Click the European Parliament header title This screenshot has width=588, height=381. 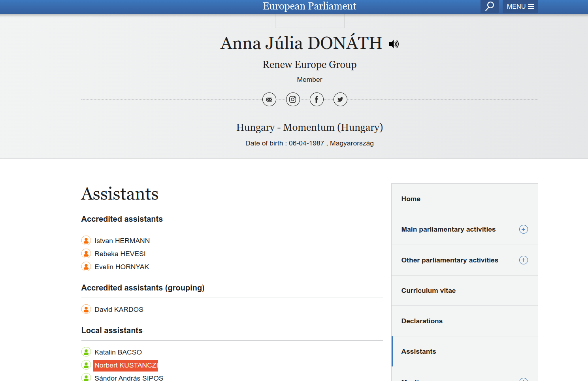tap(309, 6)
